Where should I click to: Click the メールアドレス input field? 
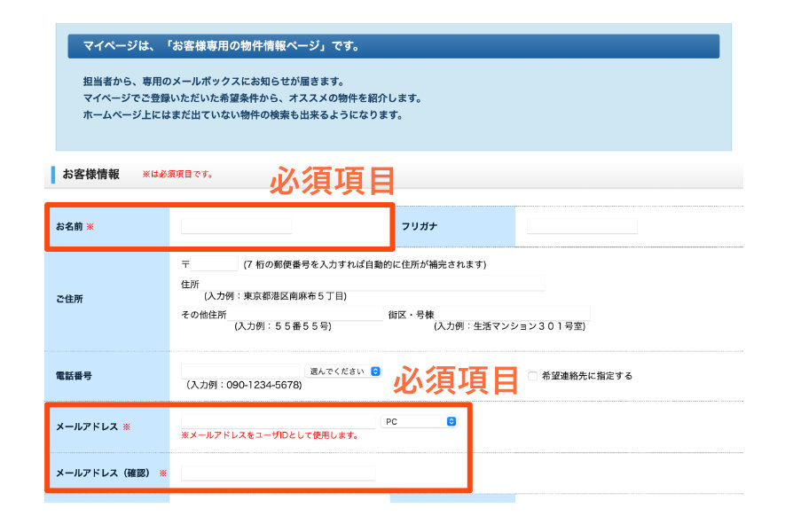pyautogui.click(x=278, y=421)
